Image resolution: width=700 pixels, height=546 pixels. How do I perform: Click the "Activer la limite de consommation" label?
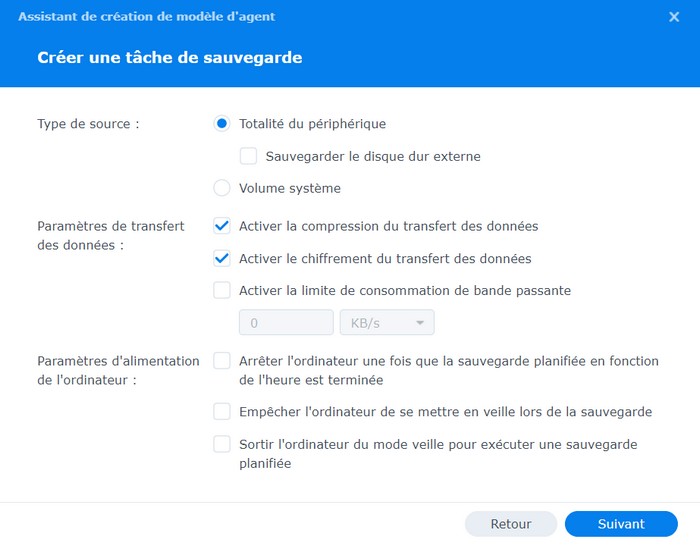click(x=405, y=291)
